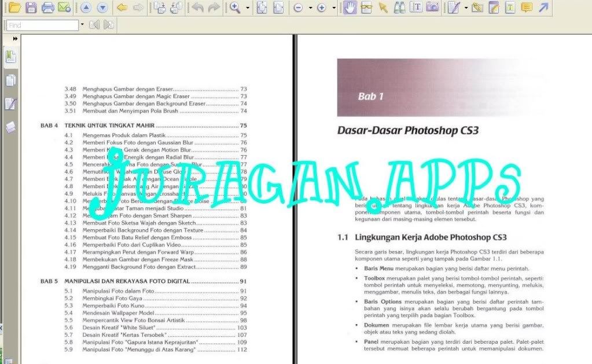Click entry 'Membuat Foto Sketsa Wajah dengan Sketch'

pyautogui.click(x=139, y=223)
